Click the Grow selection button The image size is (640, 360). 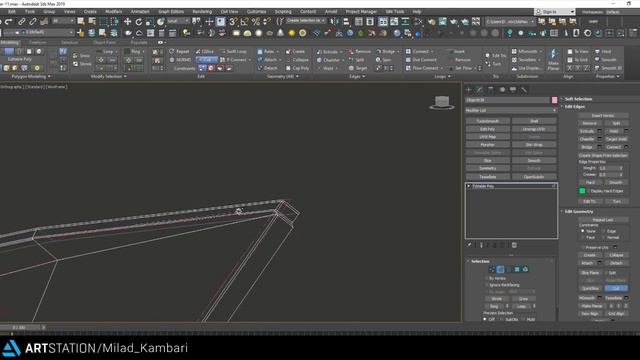pos(523,299)
